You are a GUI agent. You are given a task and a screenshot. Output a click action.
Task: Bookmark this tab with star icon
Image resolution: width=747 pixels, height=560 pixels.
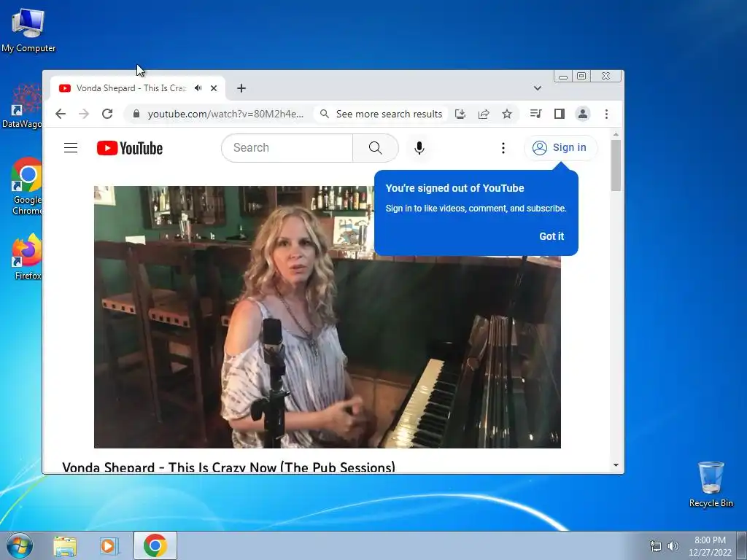coord(507,114)
